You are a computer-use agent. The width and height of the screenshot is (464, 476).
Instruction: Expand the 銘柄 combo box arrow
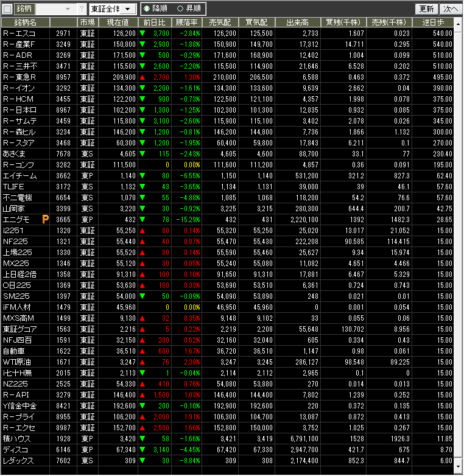67,9
